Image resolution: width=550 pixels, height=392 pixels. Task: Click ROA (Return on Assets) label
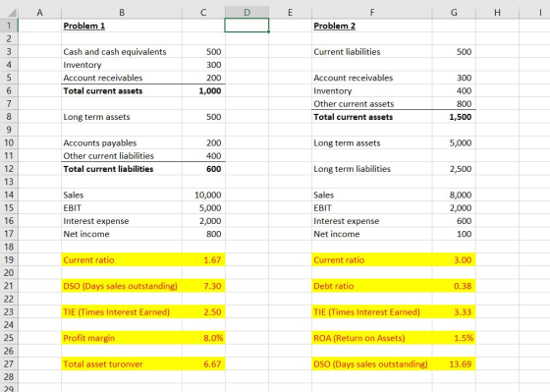pos(359,338)
